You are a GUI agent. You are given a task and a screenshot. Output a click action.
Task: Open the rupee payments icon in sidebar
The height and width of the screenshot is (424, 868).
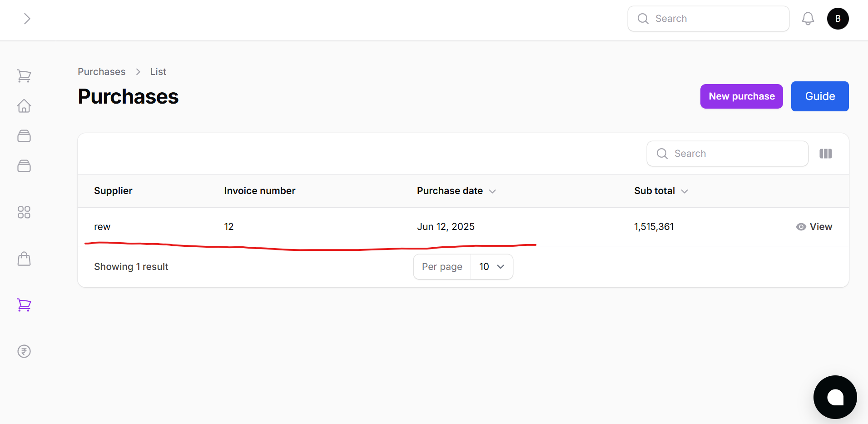[x=24, y=351]
